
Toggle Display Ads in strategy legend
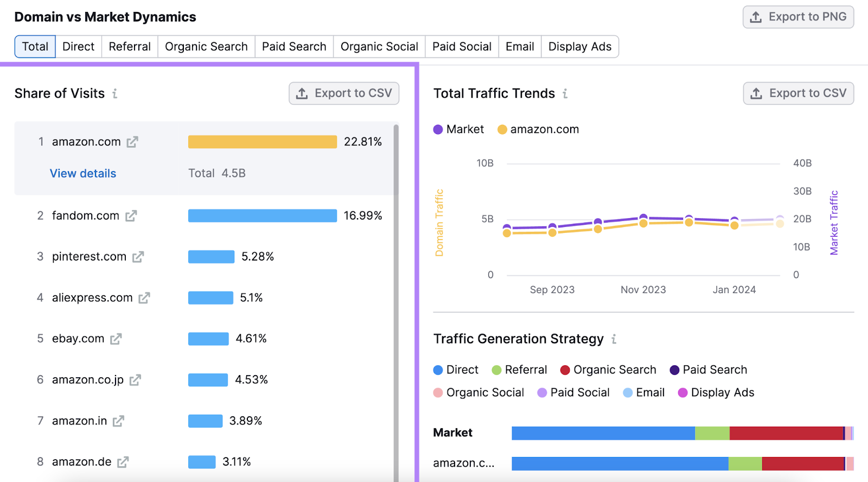pos(716,392)
